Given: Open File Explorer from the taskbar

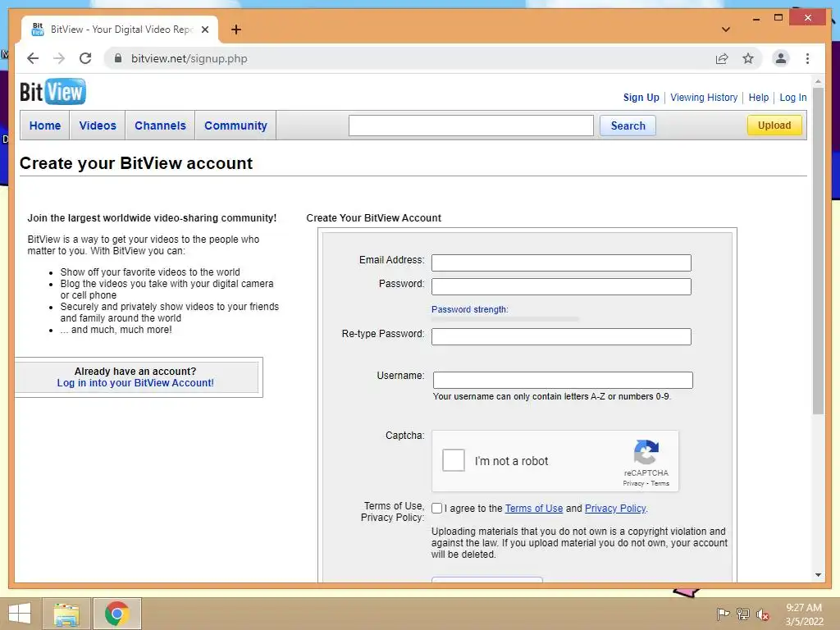Looking at the screenshot, I should tap(66, 614).
